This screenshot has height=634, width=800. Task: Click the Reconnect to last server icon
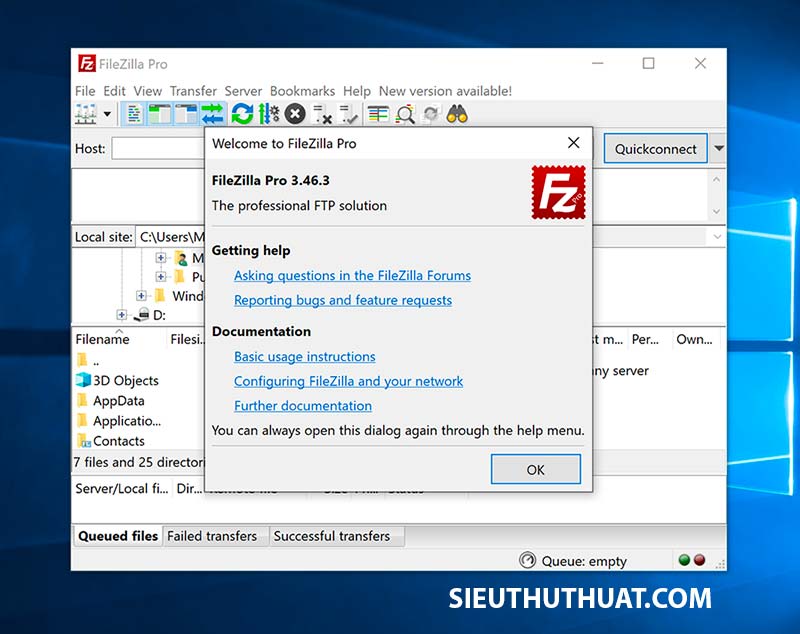(349, 114)
